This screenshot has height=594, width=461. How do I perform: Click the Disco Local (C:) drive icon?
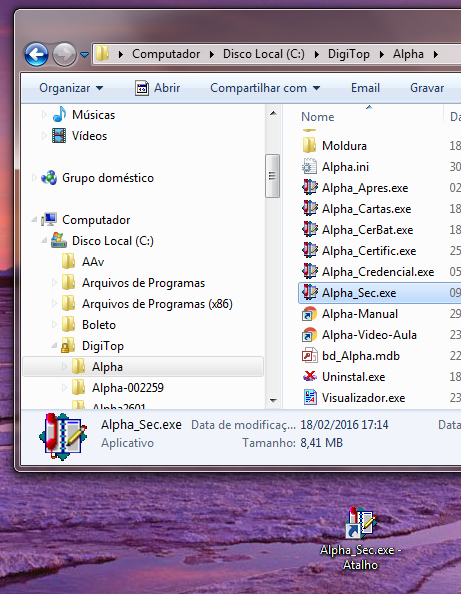(59, 240)
